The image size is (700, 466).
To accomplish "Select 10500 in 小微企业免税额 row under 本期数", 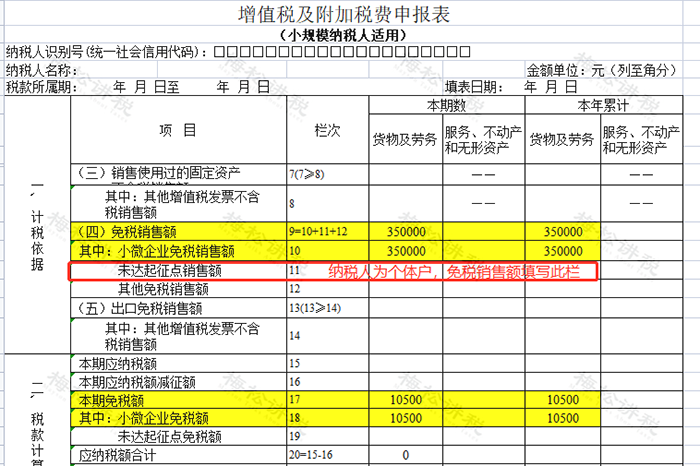I will (406, 418).
